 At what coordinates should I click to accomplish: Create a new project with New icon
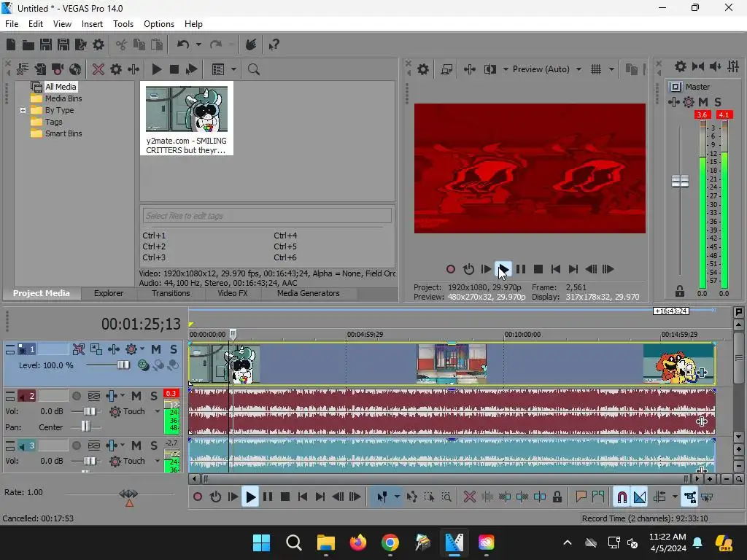point(11,44)
